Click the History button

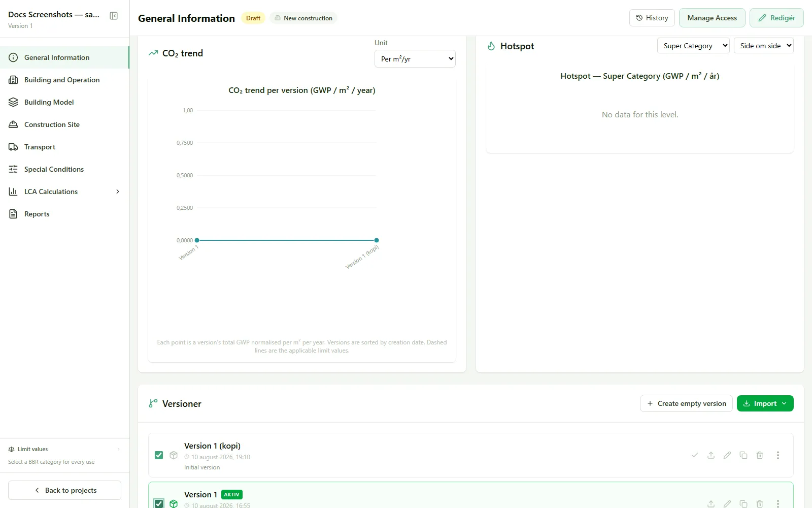click(x=652, y=18)
